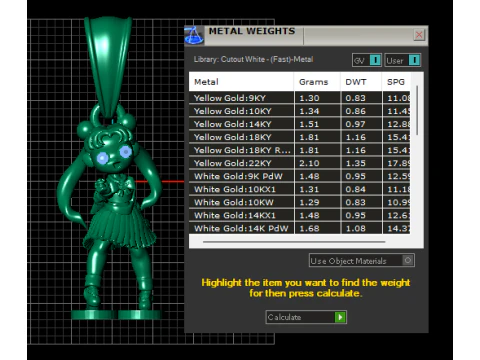Click the horizontal scrollbar below metal list
The height and width of the screenshot is (360, 480).
point(294,242)
